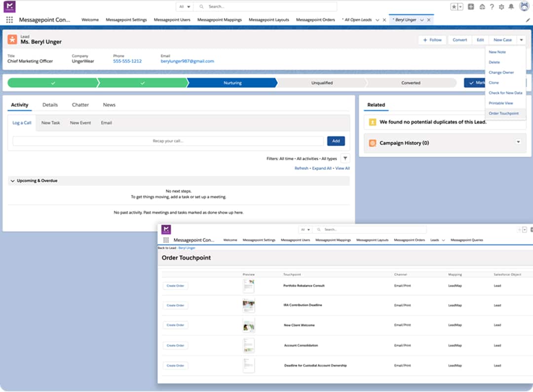Open Messagepoint Settings nav tab
533x392 pixels.
[126, 20]
